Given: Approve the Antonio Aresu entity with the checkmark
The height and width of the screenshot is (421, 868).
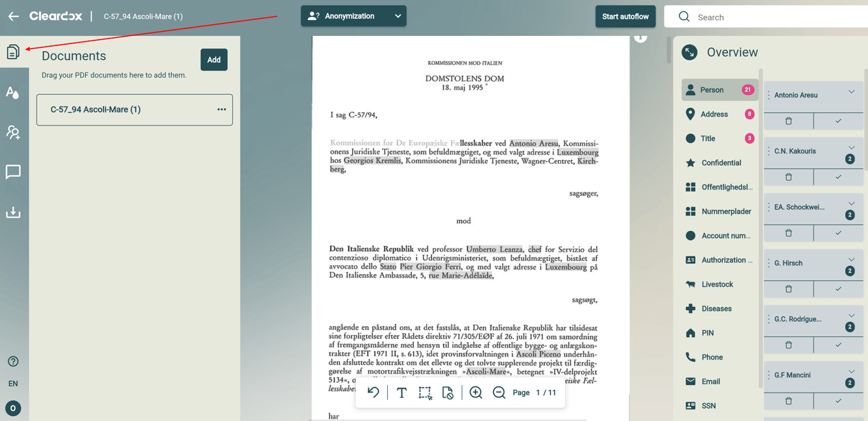Looking at the screenshot, I should 838,121.
